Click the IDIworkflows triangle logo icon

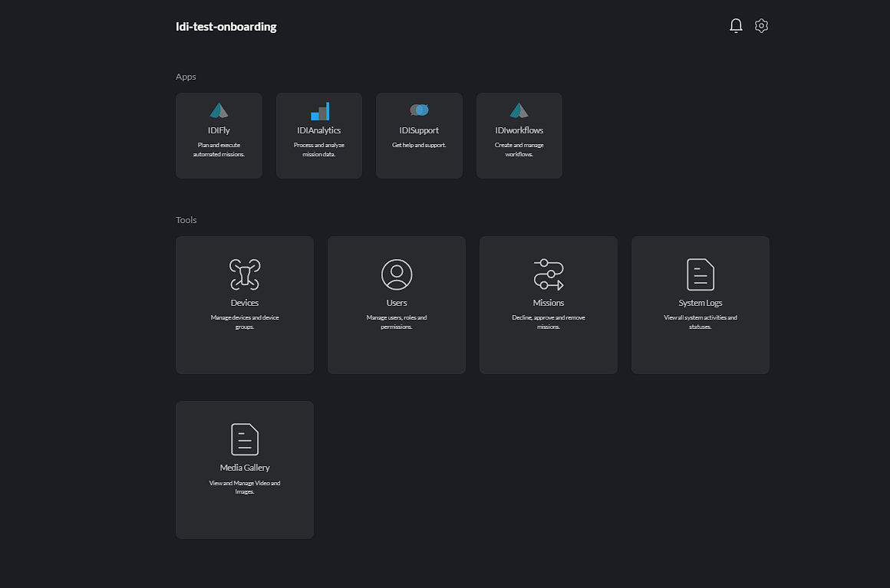point(519,110)
